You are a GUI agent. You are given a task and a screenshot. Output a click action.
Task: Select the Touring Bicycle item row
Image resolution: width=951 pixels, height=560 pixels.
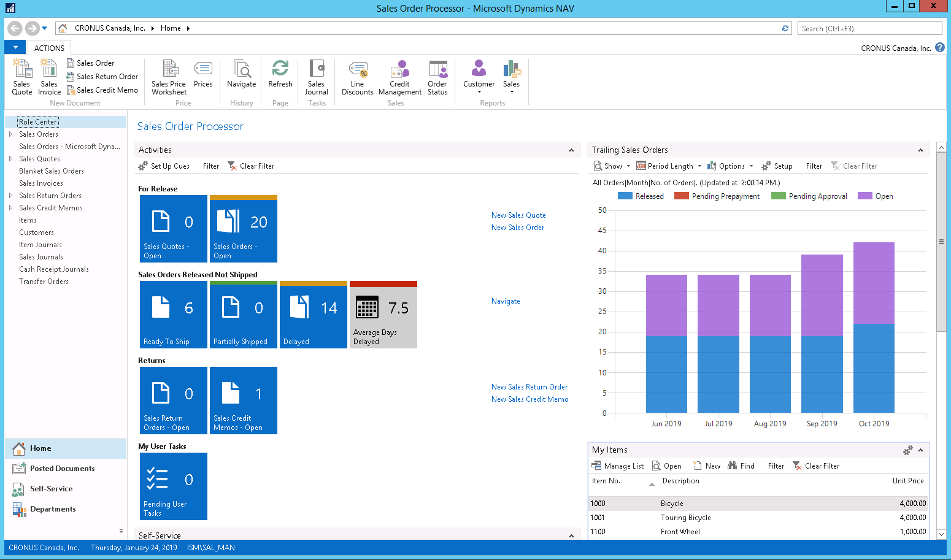758,518
